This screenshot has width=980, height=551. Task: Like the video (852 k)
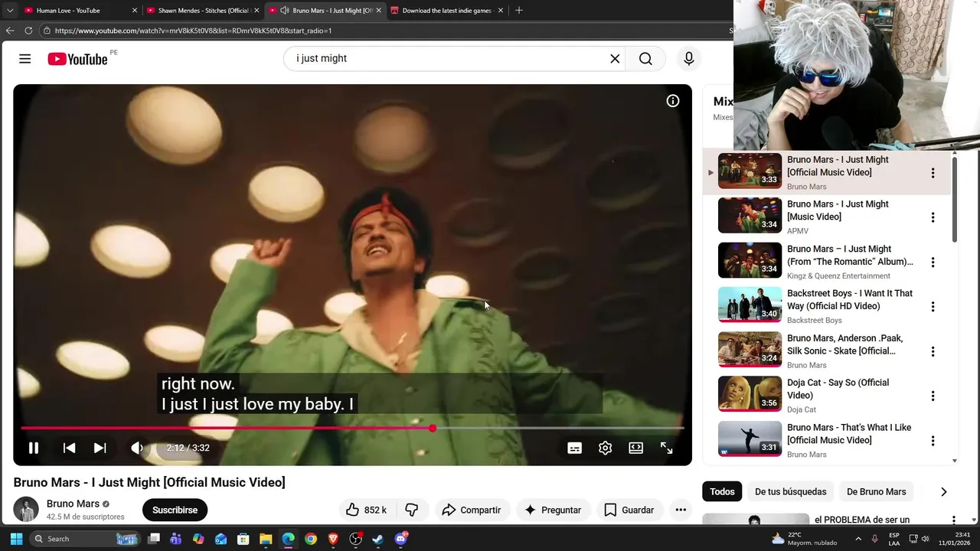click(366, 510)
